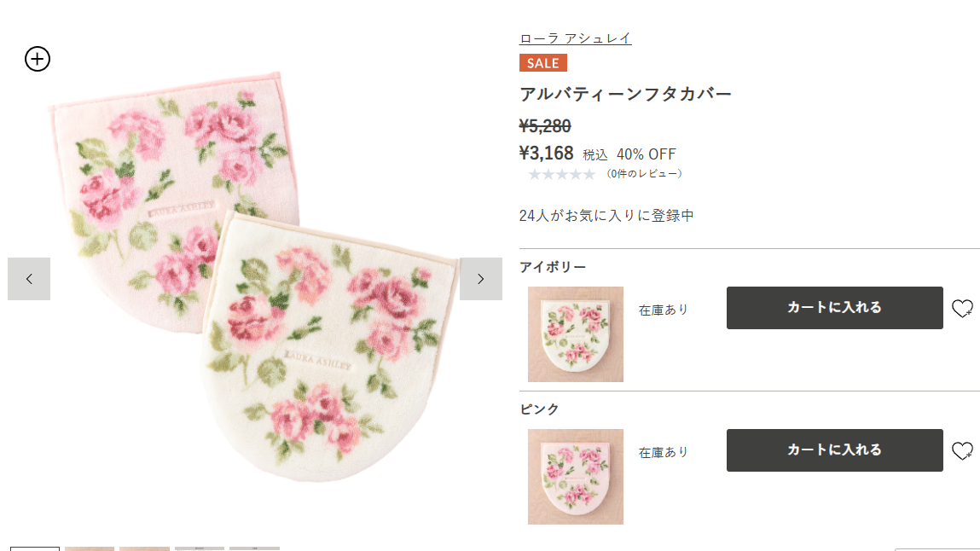The height and width of the screenshot is (551, 980).
Task: Open the pink swatch thumbnail in bottom strip
Action: click(89, 548)
